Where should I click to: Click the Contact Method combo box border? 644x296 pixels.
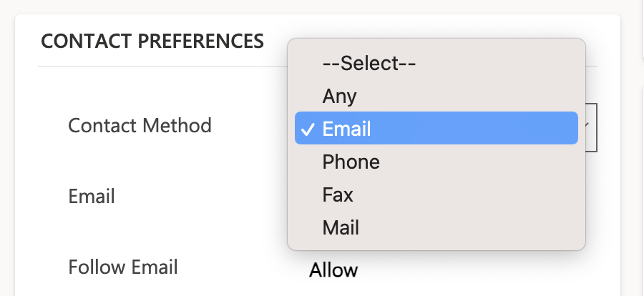pos(595,136)
